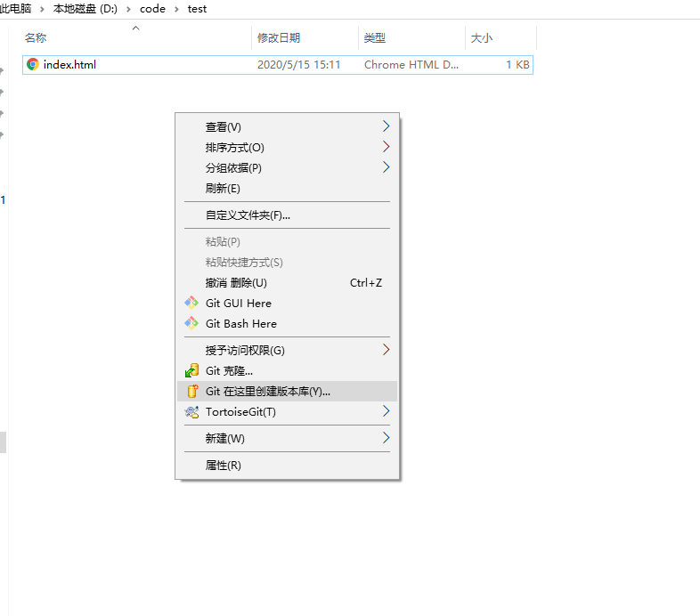The height and width of the screenshot is (616, 700).
Task: Choose 撤消 删除(U) to undo delete
Action: click(x=287, y=282)
